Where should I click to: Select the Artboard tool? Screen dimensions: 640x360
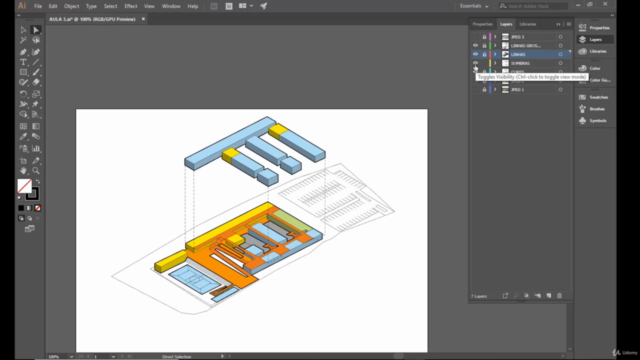click(x=23, y=160)
